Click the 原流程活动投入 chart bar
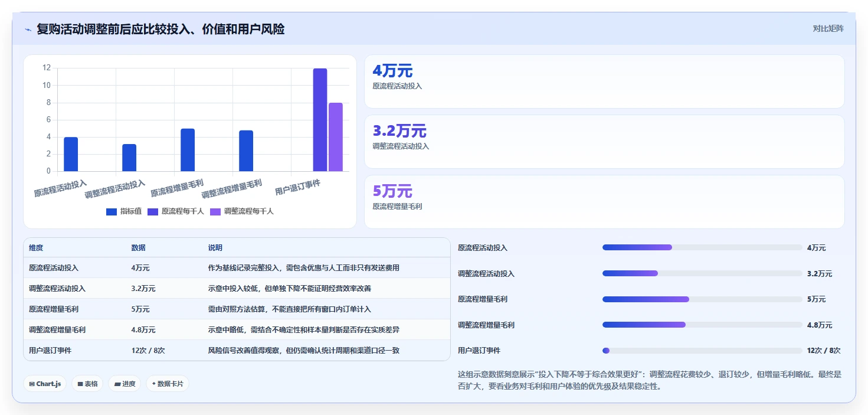868x415 pixels. point(71,154)
